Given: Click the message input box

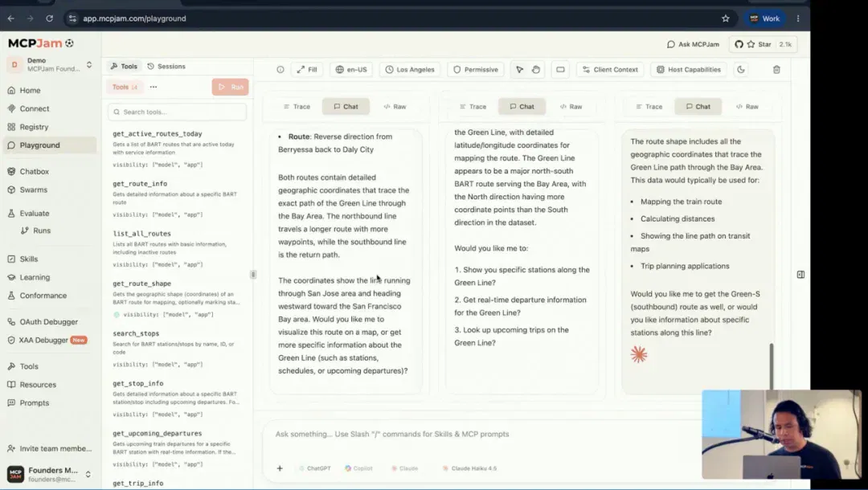Looking at the screenshot, I should [x=481, y=434].
